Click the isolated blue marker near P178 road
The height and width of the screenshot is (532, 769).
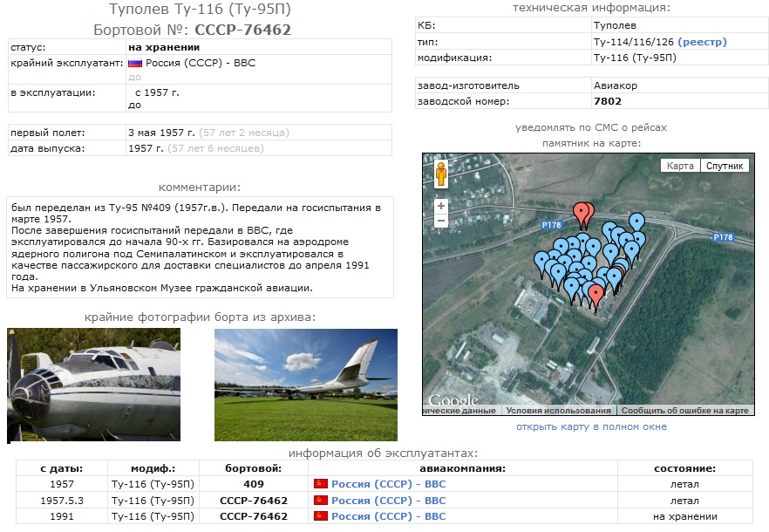point(636,222)
